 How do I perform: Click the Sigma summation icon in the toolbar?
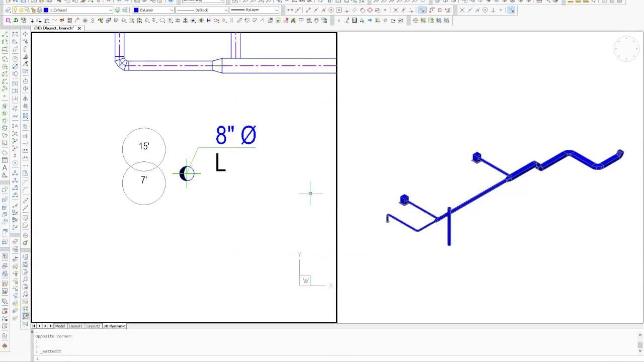click(377, 21)
